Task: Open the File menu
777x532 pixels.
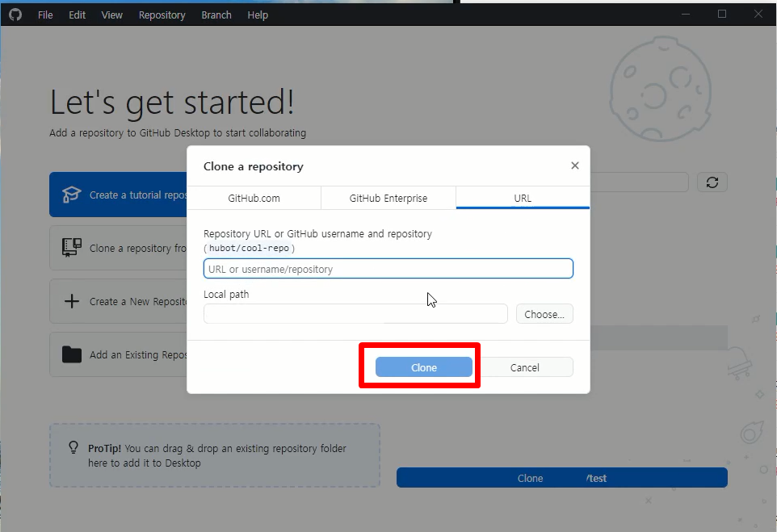Action: point(45,15)
